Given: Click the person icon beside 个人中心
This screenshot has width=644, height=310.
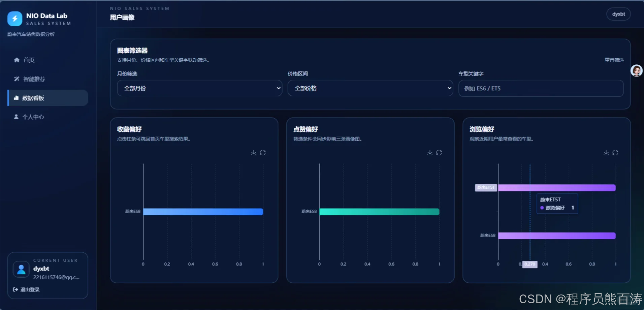Looking at the screenshot, I should point(16,117).
